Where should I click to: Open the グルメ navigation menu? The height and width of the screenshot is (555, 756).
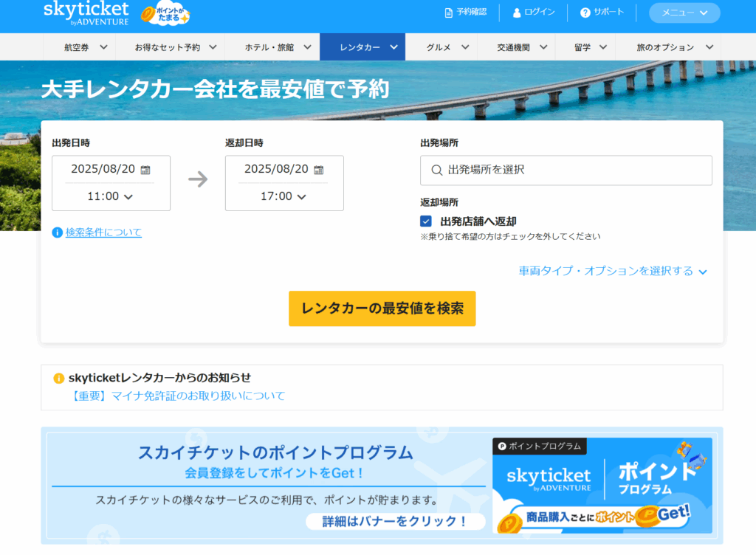441,46
